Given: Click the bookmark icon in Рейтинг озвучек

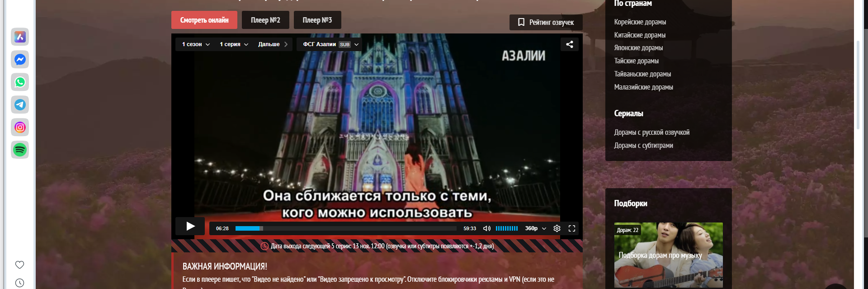Looking at the screenshot, I should (x=521, y=22).
